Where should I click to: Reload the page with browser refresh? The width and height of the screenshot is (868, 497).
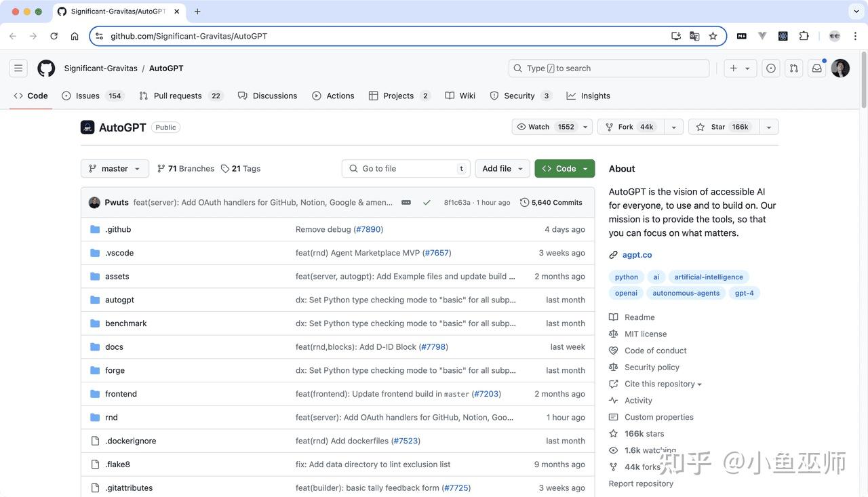click(54, 36)
